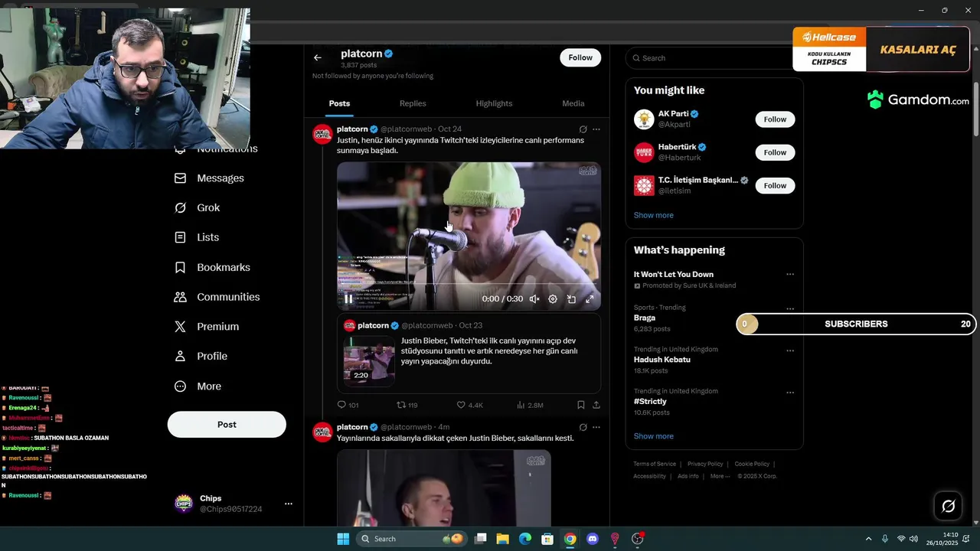Open more options on 4m post
This screenshot has height=551, width=980.
pos(596,427)
